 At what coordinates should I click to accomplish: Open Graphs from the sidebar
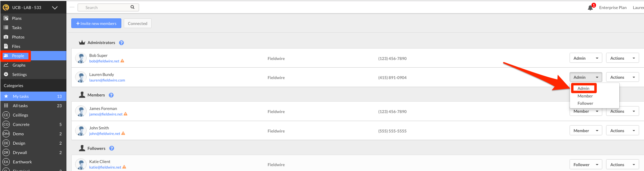19,65
